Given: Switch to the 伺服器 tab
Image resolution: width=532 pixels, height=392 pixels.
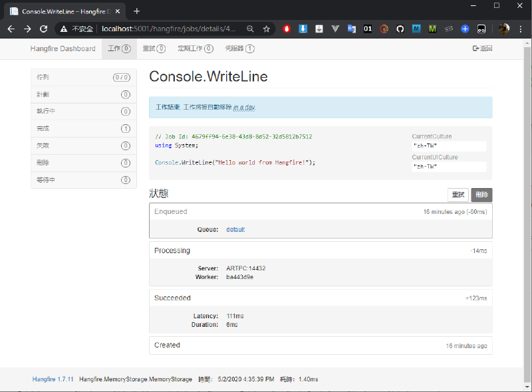Looking at the screenshot, I should click(239, 49).
